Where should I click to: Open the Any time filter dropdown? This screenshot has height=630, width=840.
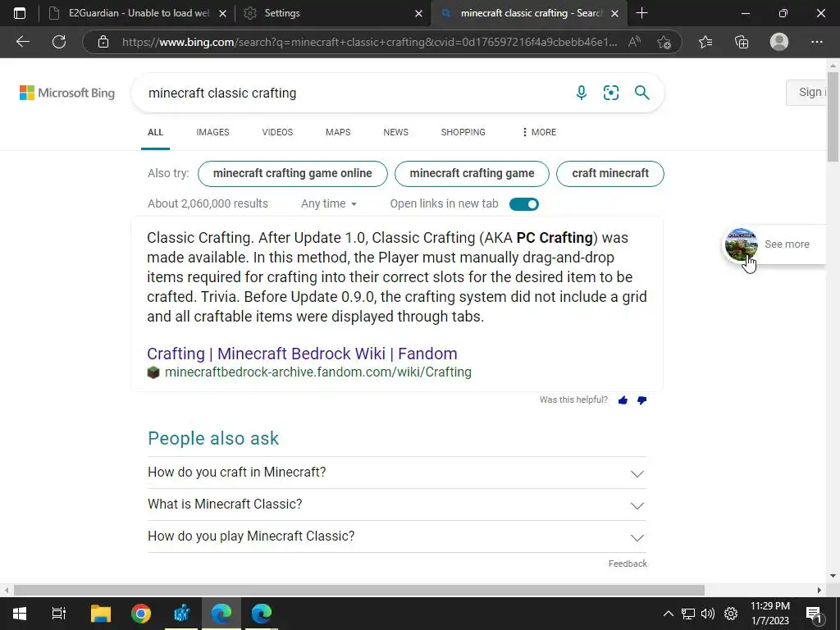[328, 203]
